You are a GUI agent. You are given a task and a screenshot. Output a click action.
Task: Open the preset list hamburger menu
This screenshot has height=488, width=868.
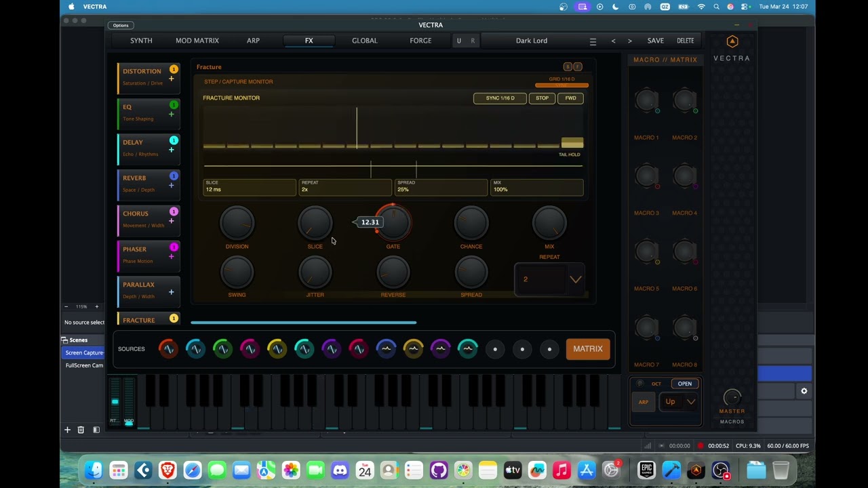[593, 41]
